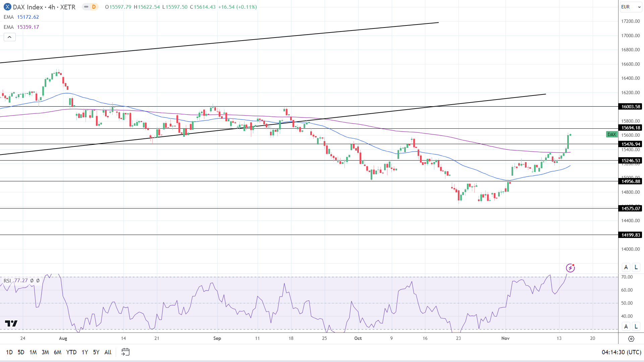Screen dimensions: 644x362
Task: Set range to 1M
Action: [x=33, y=352]
